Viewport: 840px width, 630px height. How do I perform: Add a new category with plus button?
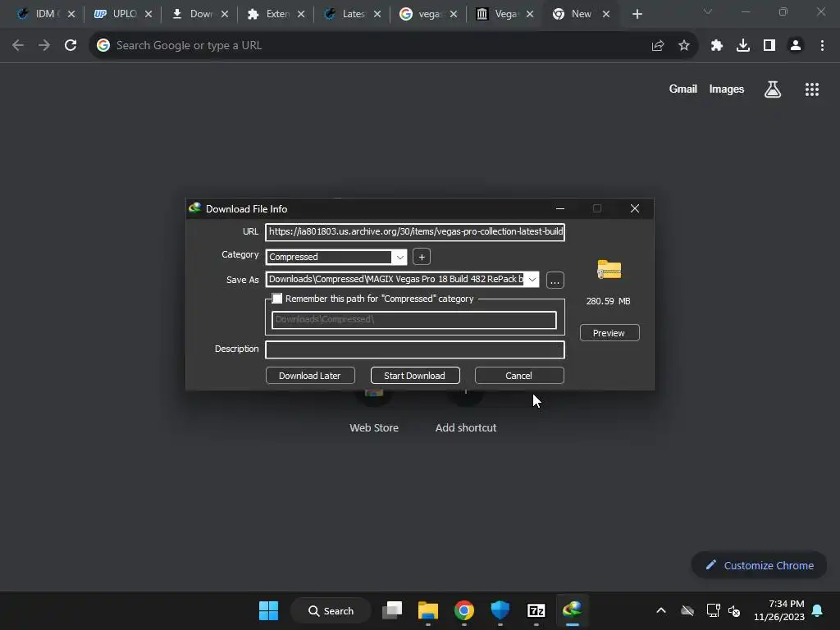point(422,257)
